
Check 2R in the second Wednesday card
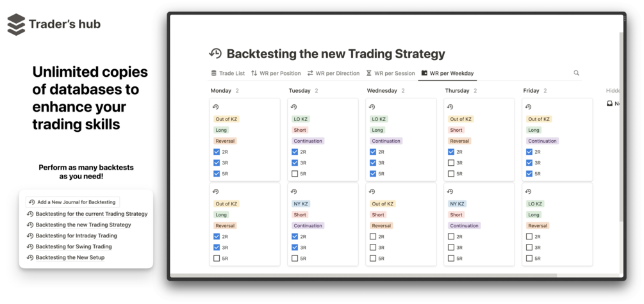tap(373, 236)
